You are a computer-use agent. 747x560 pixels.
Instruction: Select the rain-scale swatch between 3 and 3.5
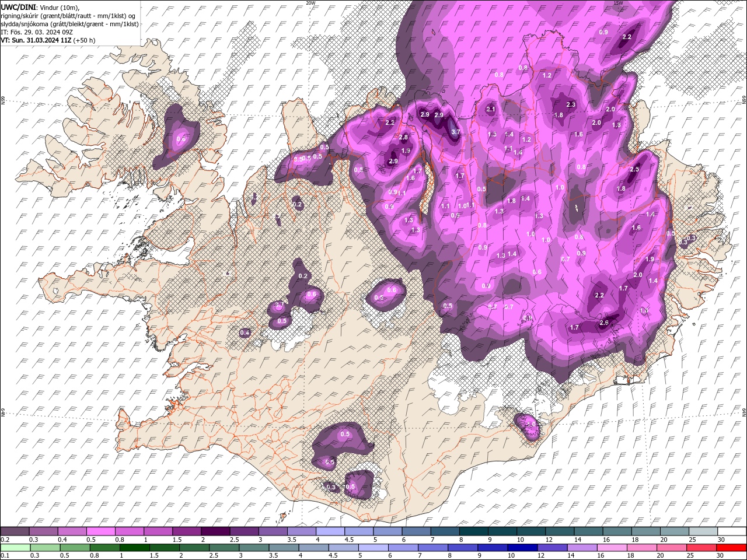pyautogui.click(x=254, y=548)
